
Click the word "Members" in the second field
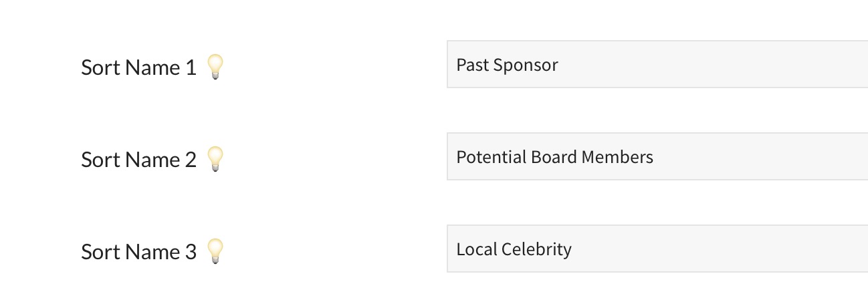tap(617, 158)
